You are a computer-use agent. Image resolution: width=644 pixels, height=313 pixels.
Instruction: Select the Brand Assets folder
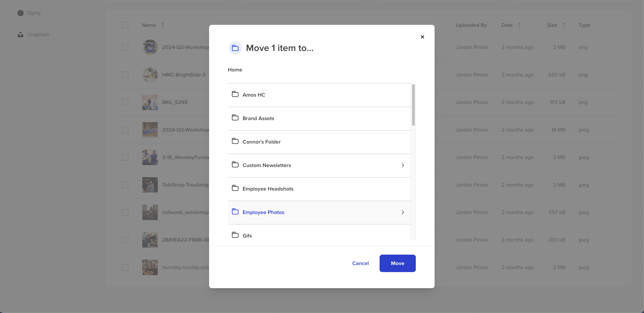click(319, 118)
